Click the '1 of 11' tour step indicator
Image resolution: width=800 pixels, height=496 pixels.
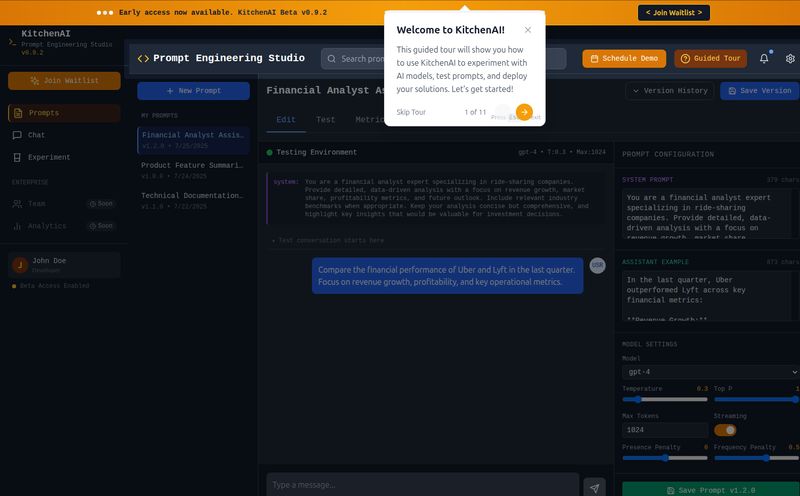tap(475, 112)
